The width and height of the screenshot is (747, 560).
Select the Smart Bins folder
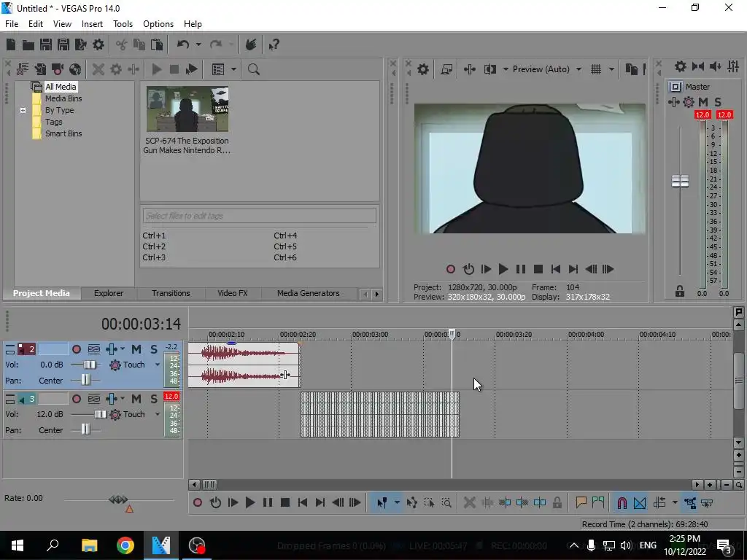pyautogui.click(x=63, y=134)
